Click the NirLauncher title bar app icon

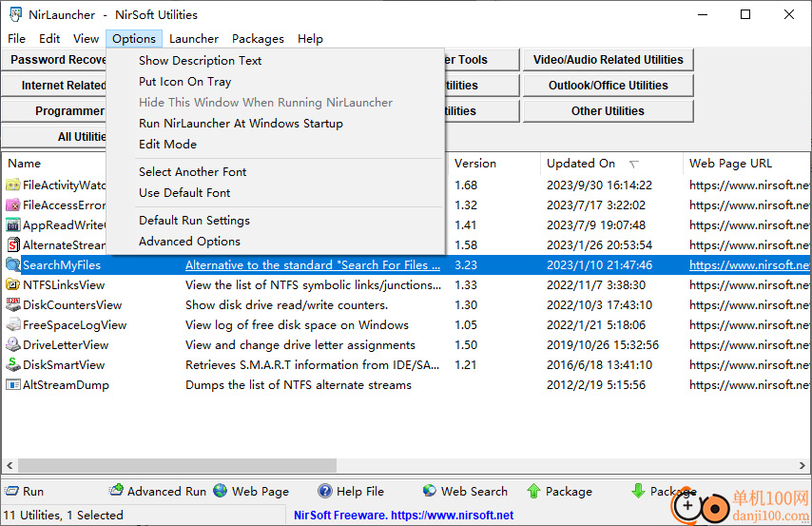click(15, 14)
